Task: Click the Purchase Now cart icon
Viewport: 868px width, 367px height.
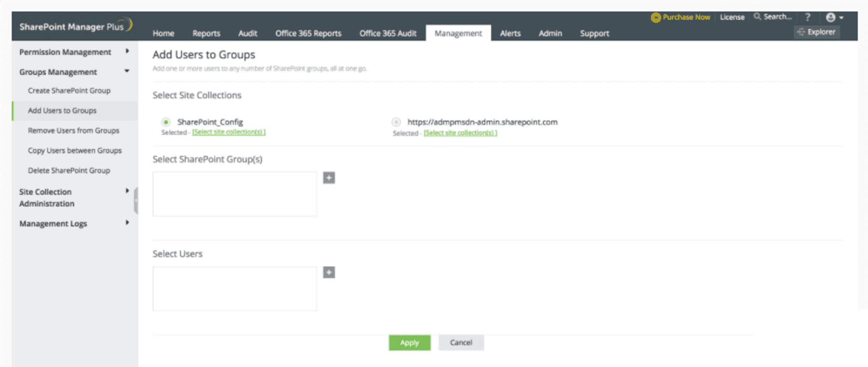Action: click(655, 17)
